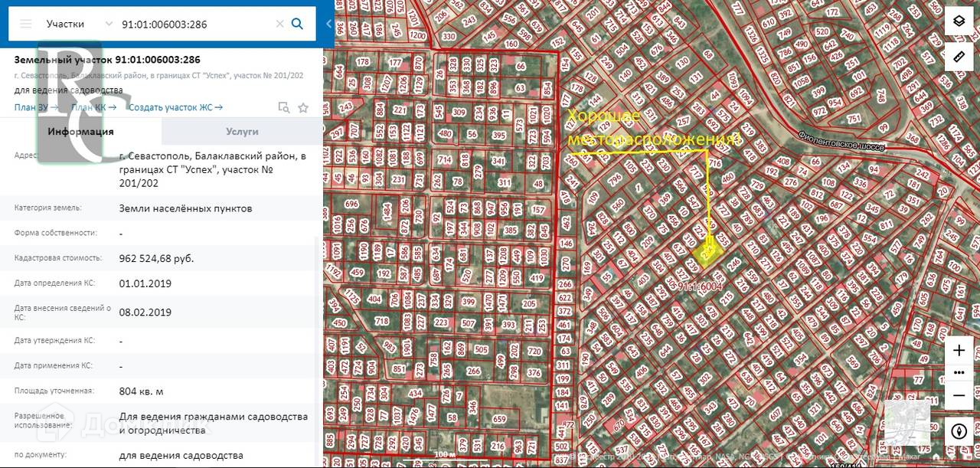Screen dimensions: 980x468
Task: Zoom out the map with minus
Action: click(x=959, y=395)
